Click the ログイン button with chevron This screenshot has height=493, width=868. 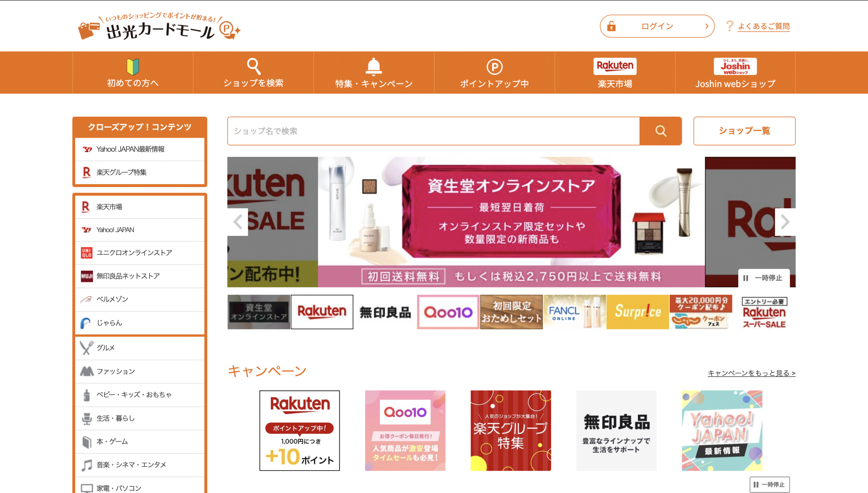click(x=657, y=26)
